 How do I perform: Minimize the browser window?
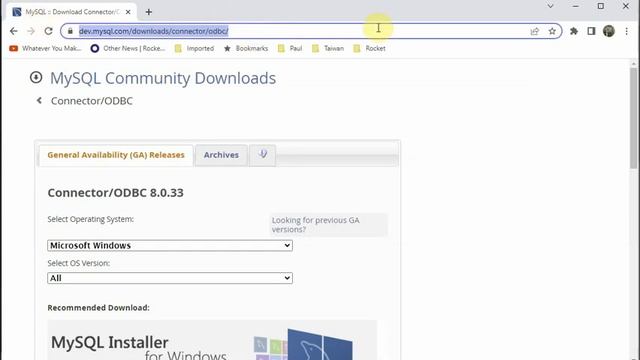pos(576,6)
